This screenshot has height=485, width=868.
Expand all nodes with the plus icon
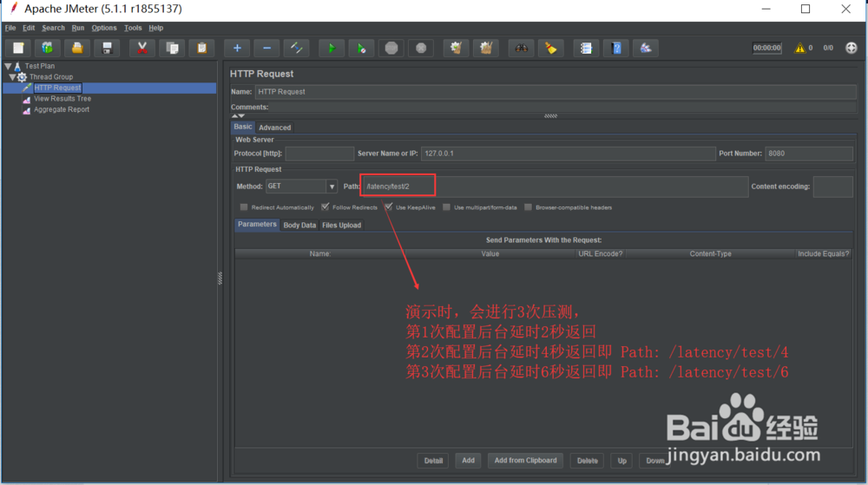(237, 48)
